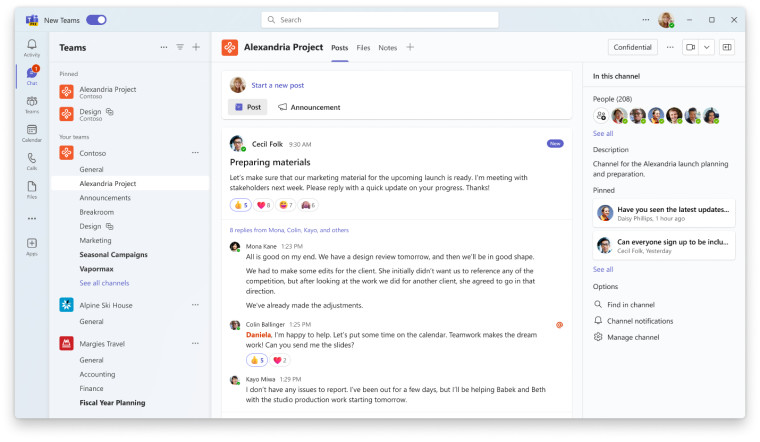The width and height of the screenshot is (760, 442).
Task: Open the Teams section in the left rail
Action: click(32, 105)
